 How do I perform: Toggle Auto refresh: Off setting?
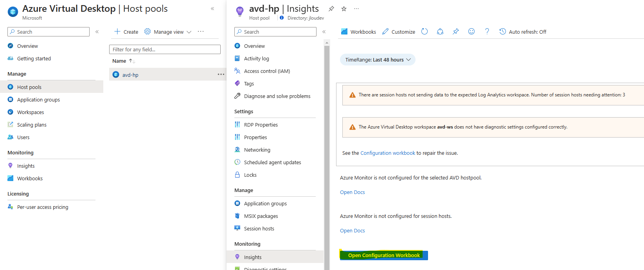coord(523,32)
